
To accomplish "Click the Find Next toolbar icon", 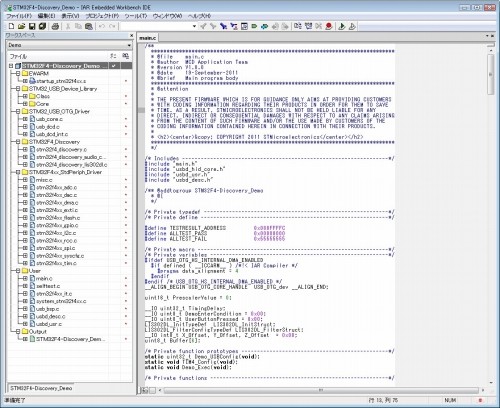I will coord(213,26).
